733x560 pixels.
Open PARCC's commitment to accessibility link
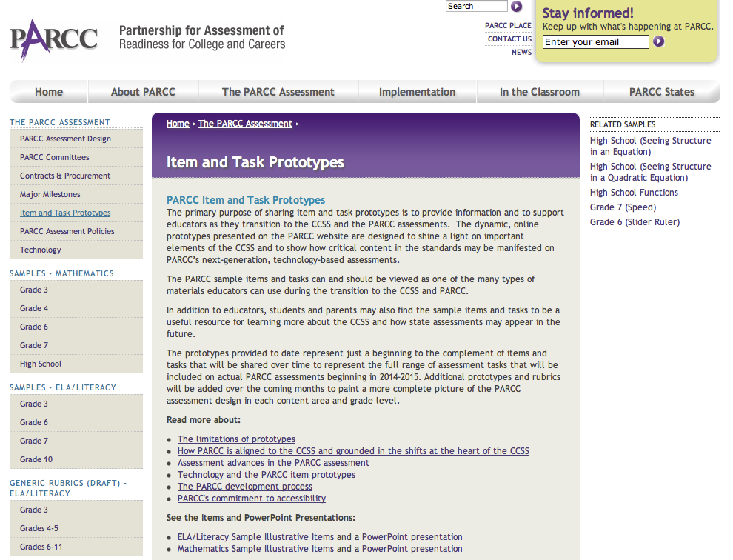click(252, 499)
